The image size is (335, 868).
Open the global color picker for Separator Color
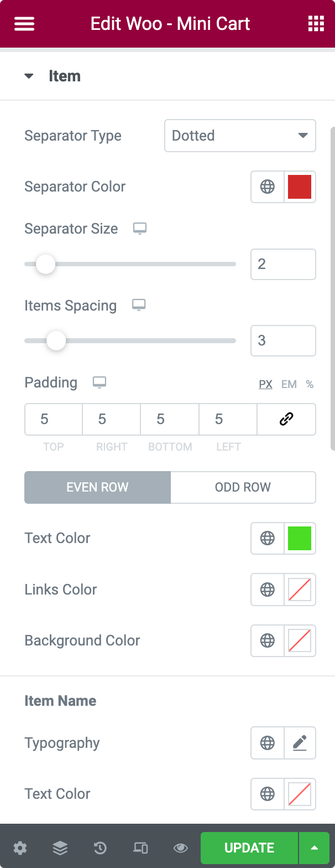(268, 187)
